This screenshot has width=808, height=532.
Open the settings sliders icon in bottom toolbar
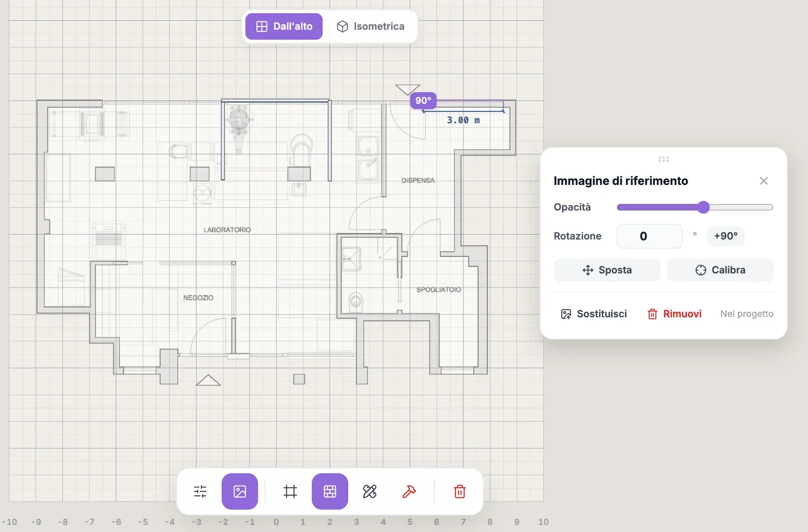(x=200, y=491)
